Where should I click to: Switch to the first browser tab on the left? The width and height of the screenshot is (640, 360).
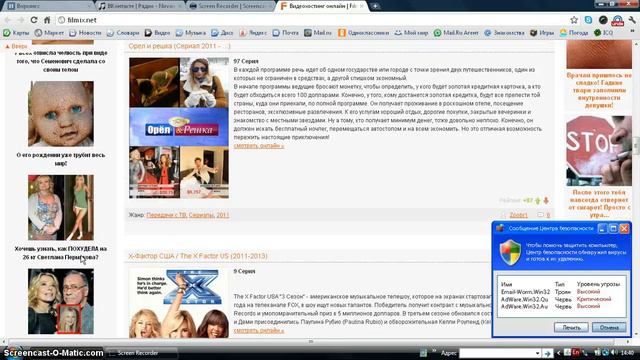(48, 6)
